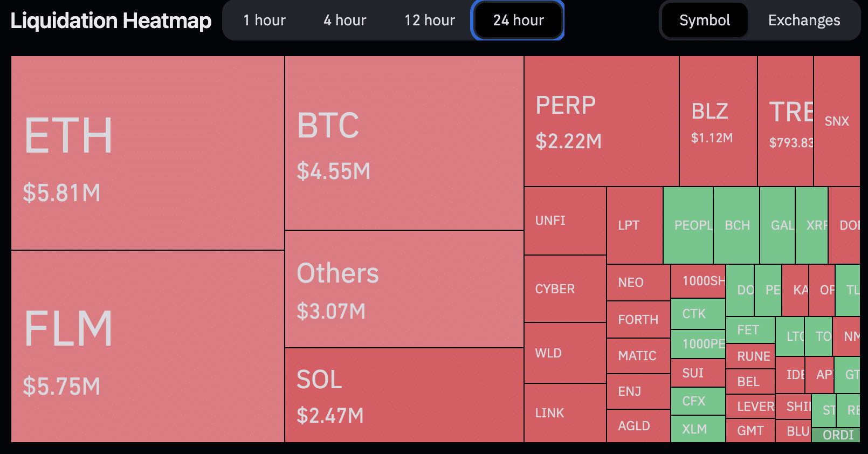Image resolution: width=868 pixels, height=454 pixels.
Task: Click the Liquidation Heatmap title
Action: [x=111, y=20]
